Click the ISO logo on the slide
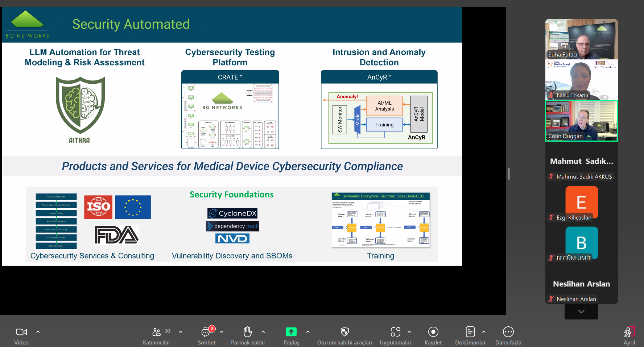Image resolution: width=644 pixels, height=347 pixels. (98, 207)
